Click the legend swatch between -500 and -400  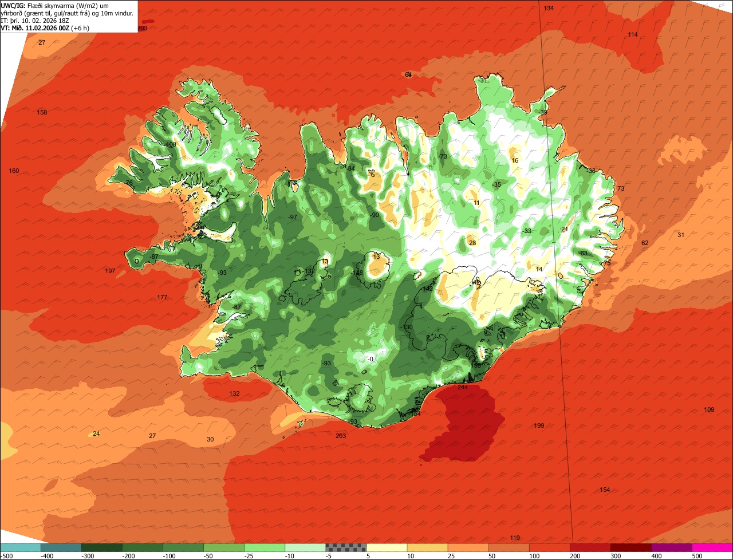point(20,547)
